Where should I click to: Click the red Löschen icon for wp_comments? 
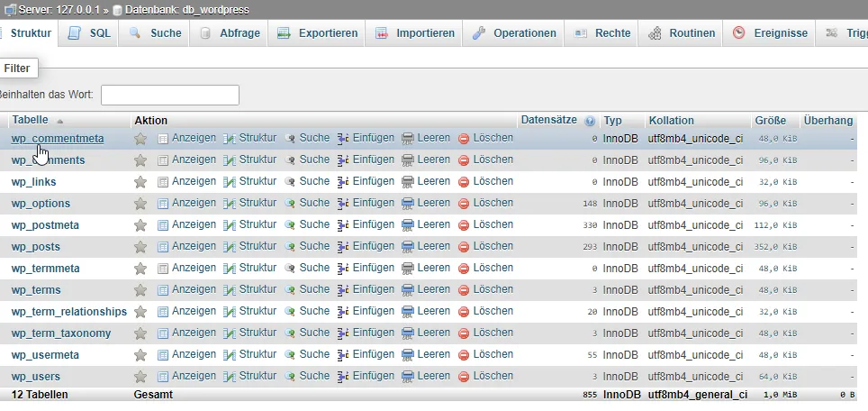[x=464, y=160]
